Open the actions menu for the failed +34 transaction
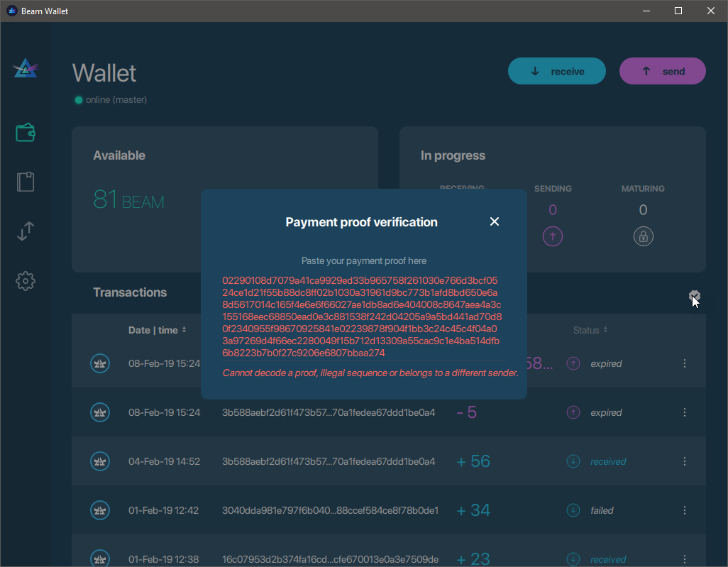Viewport: 728px width, 567px height. tap(684, 510)
